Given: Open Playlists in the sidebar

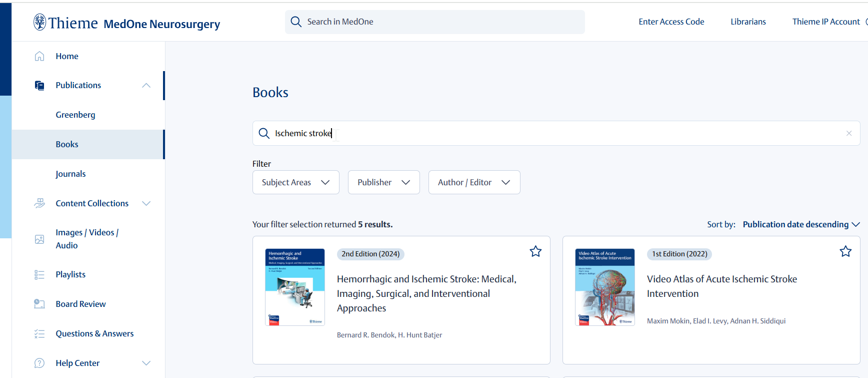Looking at the screenshot, I should click(70, 274).
